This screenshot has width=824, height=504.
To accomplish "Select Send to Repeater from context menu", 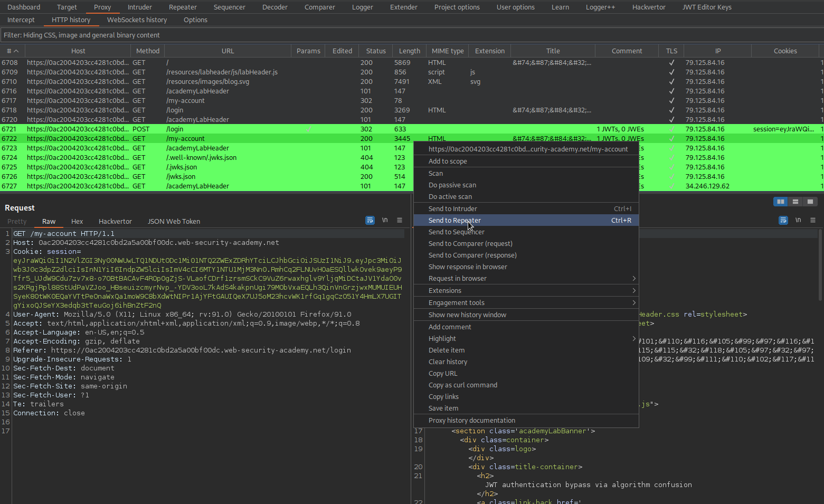I will click(x=526, y=221).
